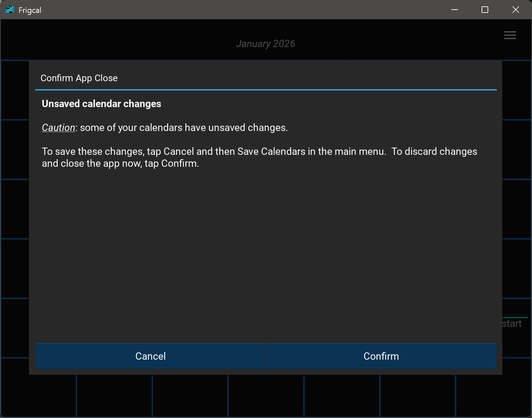
Task: Tap Confirm to discard changes and close
Action: 381,356
